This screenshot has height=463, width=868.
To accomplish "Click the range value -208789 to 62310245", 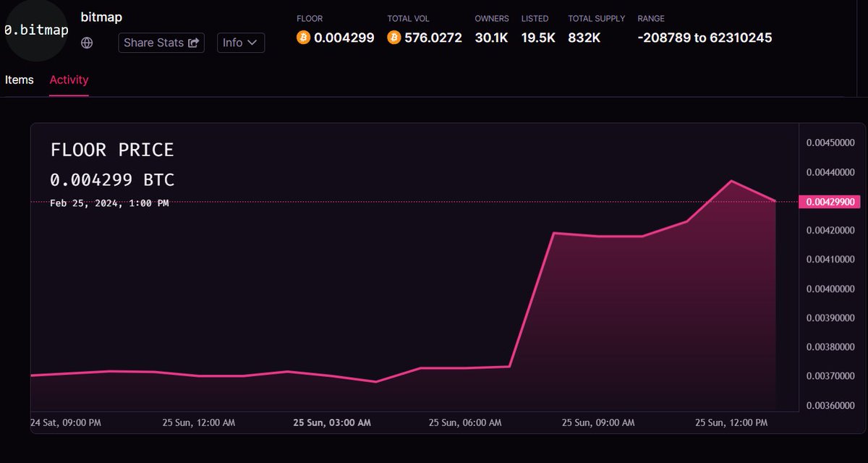I will point(705,38).
